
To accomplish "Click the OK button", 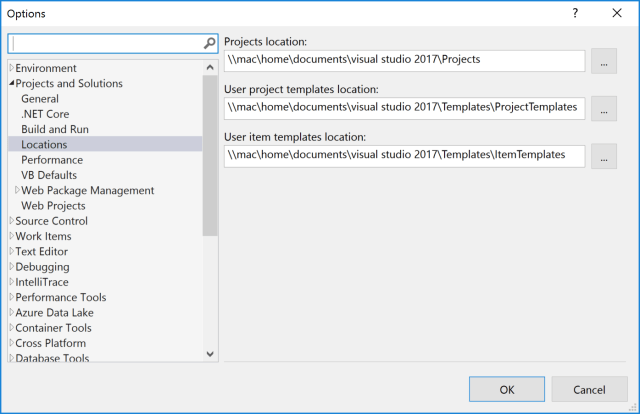I will (507, 389).
